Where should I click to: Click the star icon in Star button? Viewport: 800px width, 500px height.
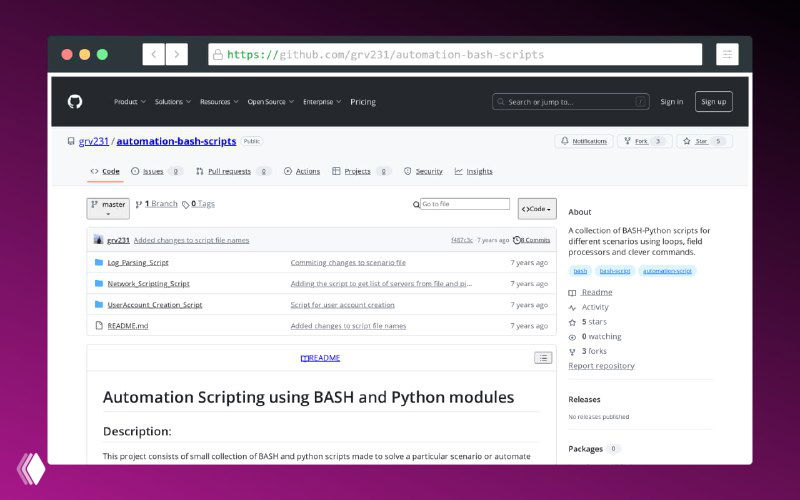[x=687, y=141]
